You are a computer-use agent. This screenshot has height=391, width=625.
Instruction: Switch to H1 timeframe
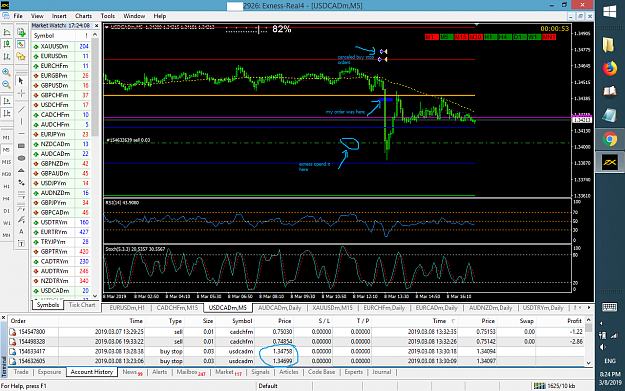(6, 186)
